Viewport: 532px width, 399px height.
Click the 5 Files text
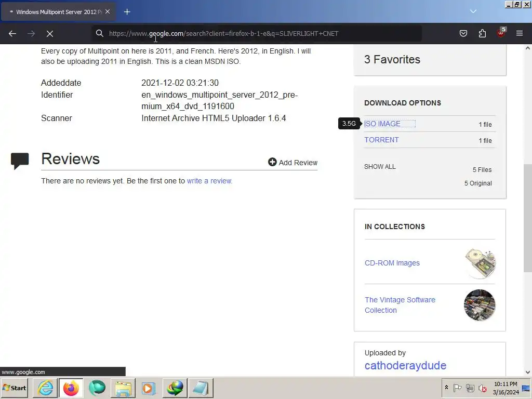pos(482,170)
